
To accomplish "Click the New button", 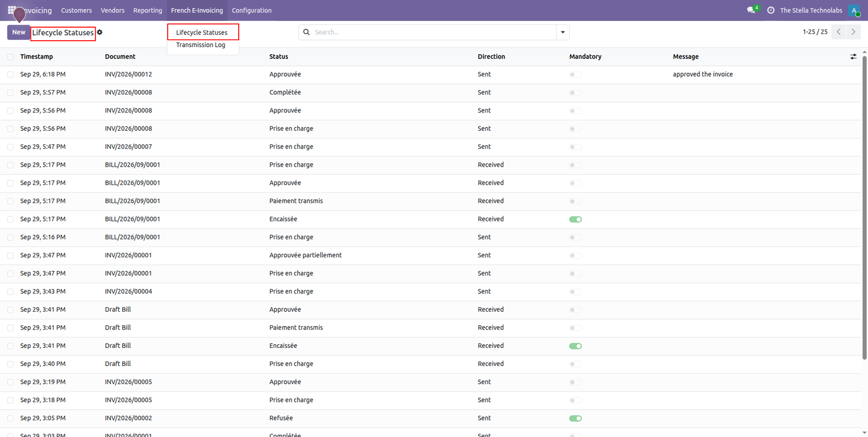I will click(18, 32).
